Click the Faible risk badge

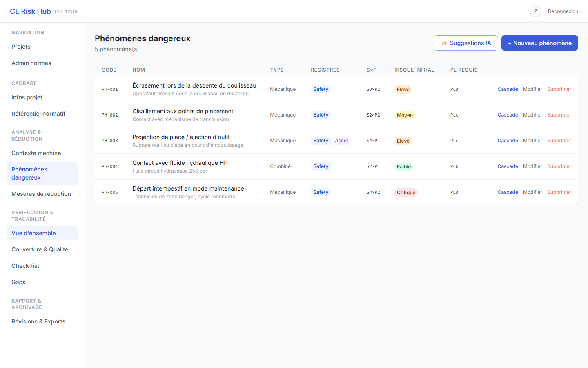point(404,167)
